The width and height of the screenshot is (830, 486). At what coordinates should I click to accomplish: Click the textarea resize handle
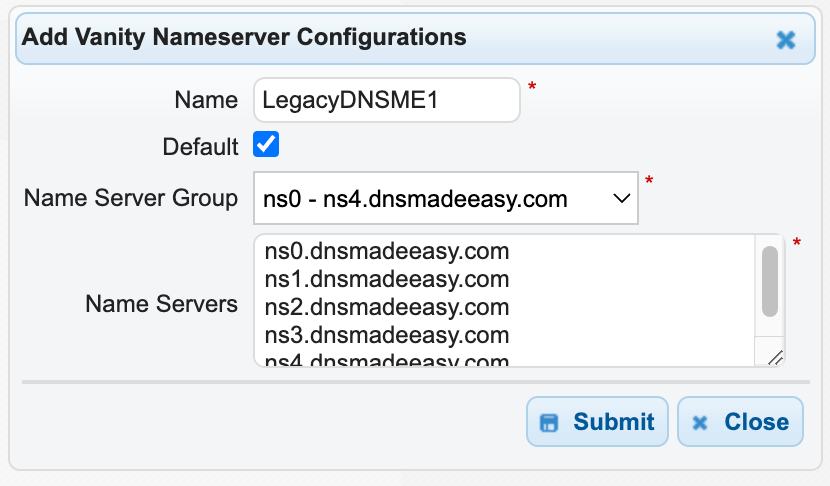[x=776, y=358]
